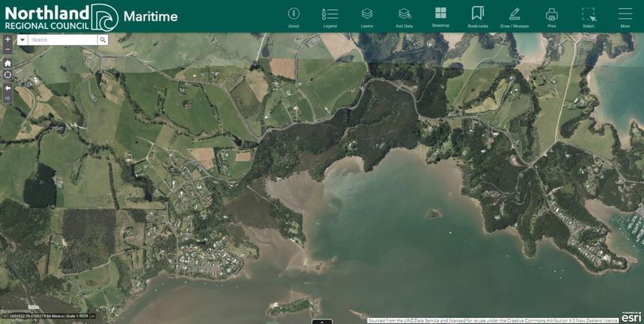Open the Basemap gallery
Viewport: 644px width, 324px height.
[440, 16]
